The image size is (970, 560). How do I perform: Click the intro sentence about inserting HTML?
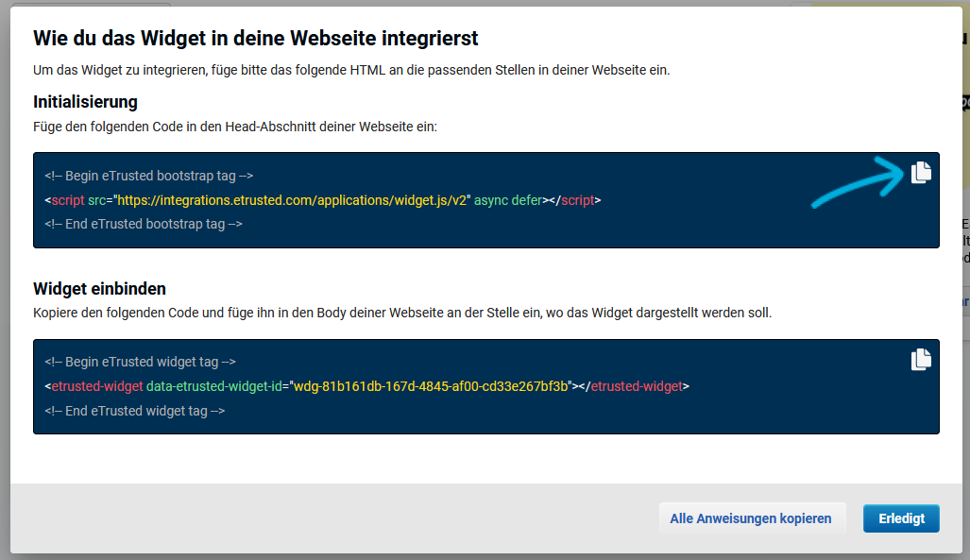click(351, 71)
